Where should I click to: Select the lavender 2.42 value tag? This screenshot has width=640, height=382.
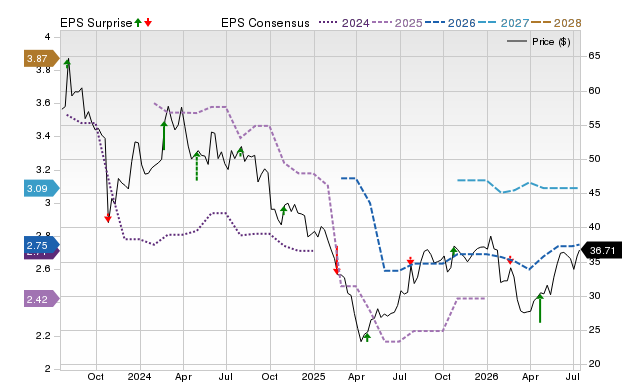(42, 300)
